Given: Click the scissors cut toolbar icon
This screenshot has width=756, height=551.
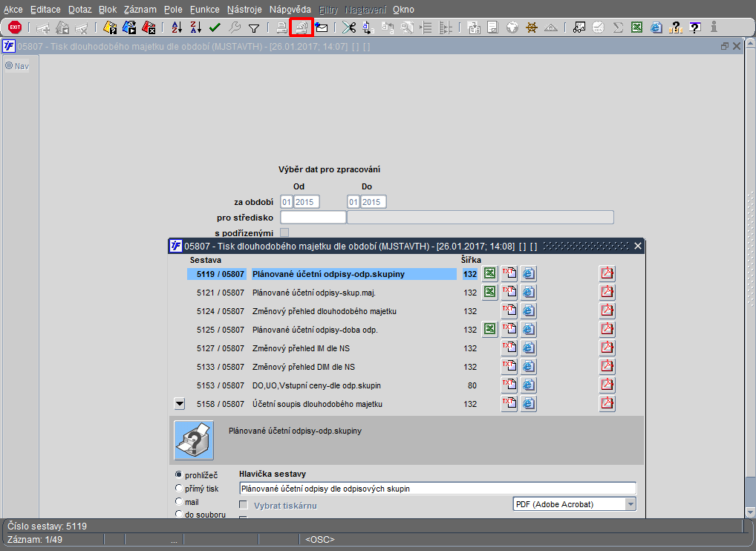Looking at the screenshot, I should (x=348, y=27).
